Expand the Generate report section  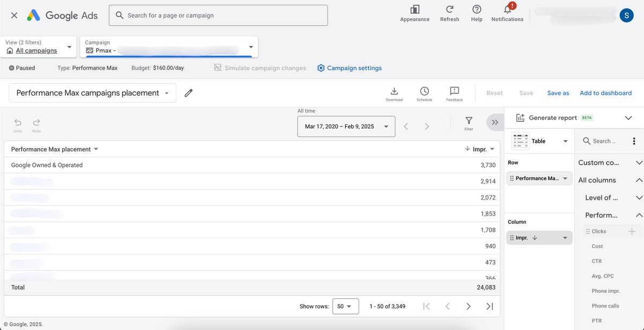tap(628, 118)
